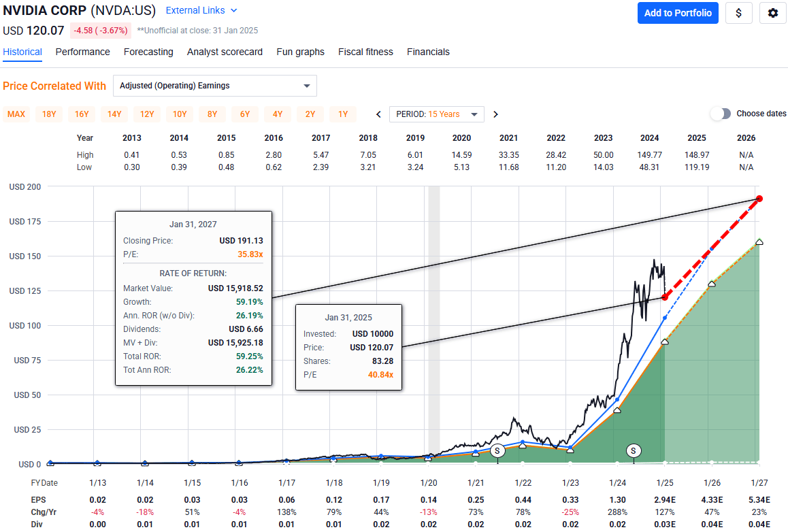Screen dimensions: 788x532
Task: Select the 2Y timeframe
Action: [310, 114]
